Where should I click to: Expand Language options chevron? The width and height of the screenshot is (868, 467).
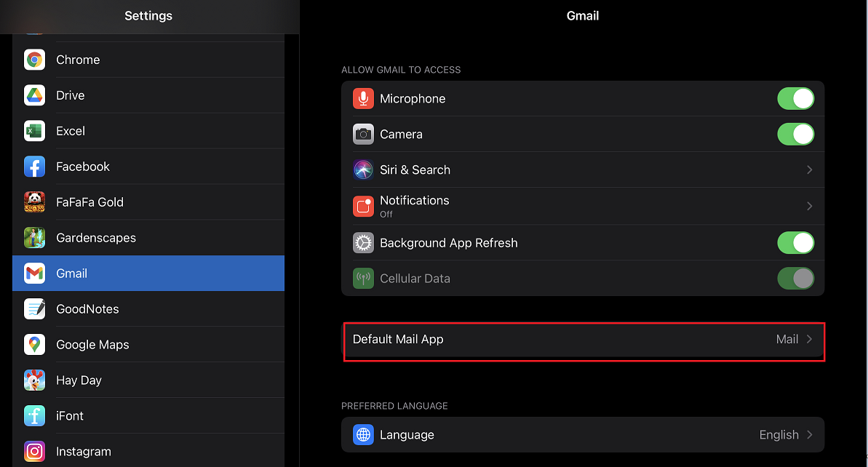pos(809,435)
